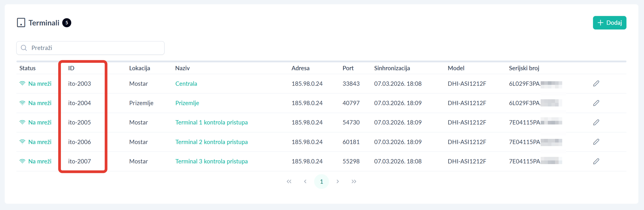Click pencil icon for Terminal 2 kontrola pristupa
The width and height of the screenshot is (644, 210).
click(x=596, y=142)
